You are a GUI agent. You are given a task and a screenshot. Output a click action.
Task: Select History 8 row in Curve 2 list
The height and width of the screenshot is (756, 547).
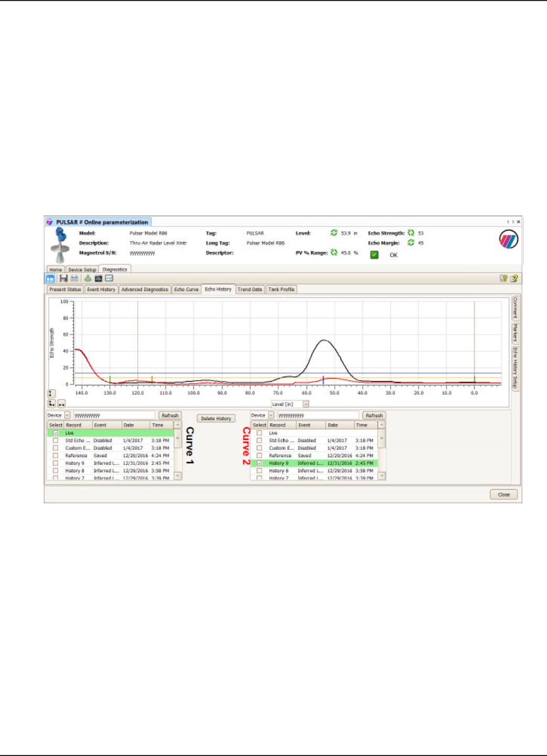314,471
